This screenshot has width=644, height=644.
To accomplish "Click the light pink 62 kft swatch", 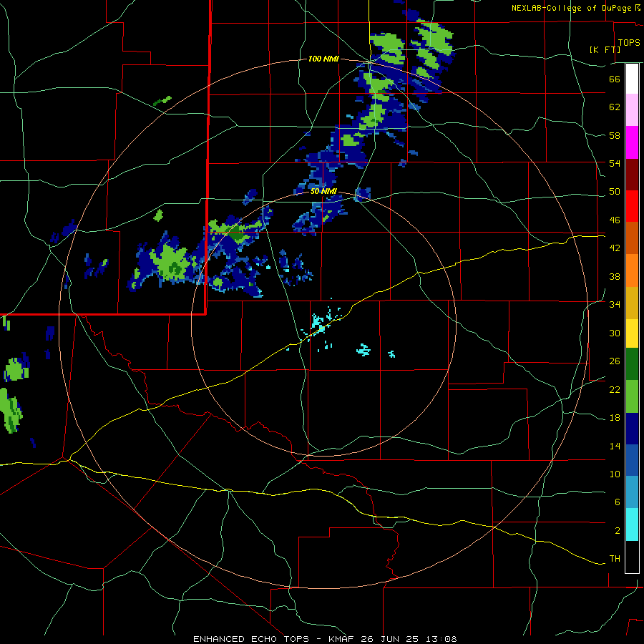I will (x=632, y=109).
